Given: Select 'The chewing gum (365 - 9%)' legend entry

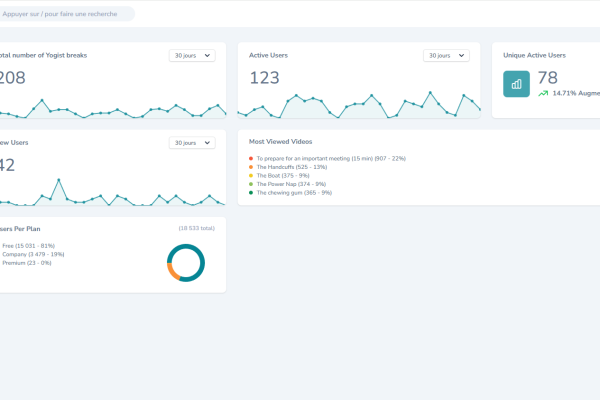Looking at the screenshot, I should [294, 193].
